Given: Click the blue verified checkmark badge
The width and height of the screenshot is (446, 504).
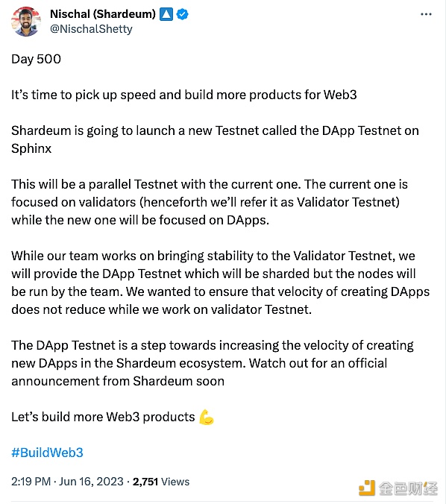Looking at the screenshot, I should 183,14.
